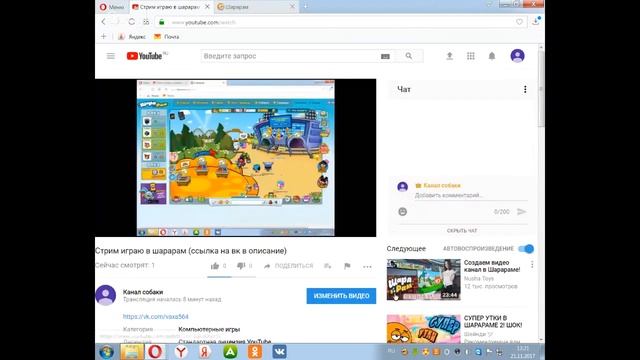Report the video with flag icon

[x=347, y=266]
